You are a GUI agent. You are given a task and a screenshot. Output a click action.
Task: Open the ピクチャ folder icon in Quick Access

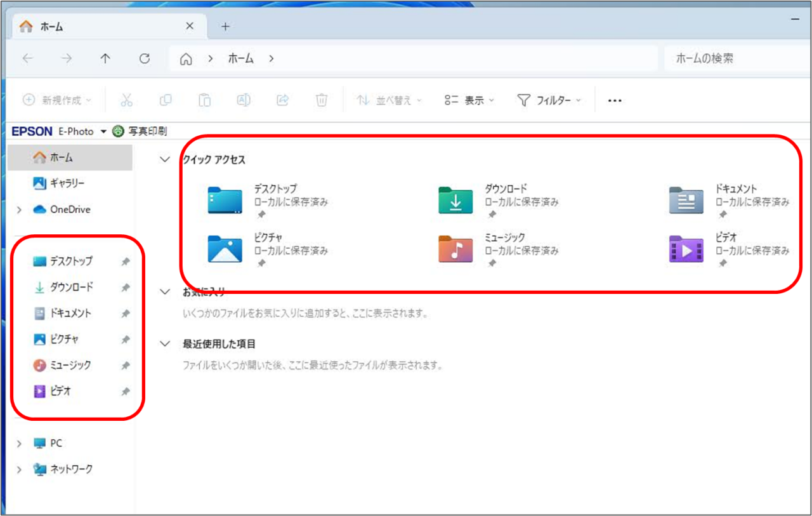(225, 248)
